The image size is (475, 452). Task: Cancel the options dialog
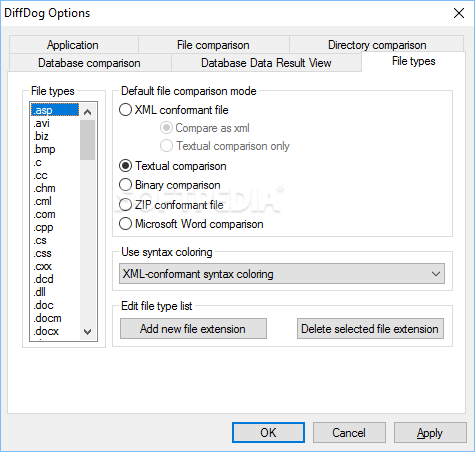[349, 433]
